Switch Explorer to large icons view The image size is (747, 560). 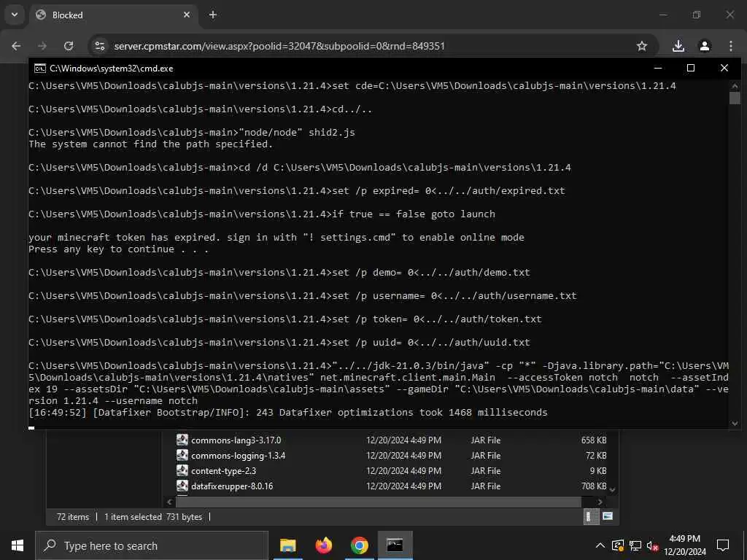pos(608,516)
